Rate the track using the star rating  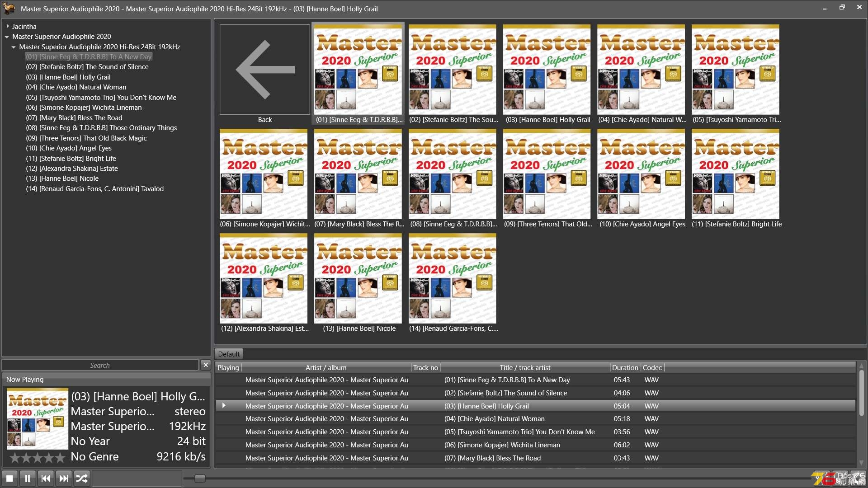38,458
